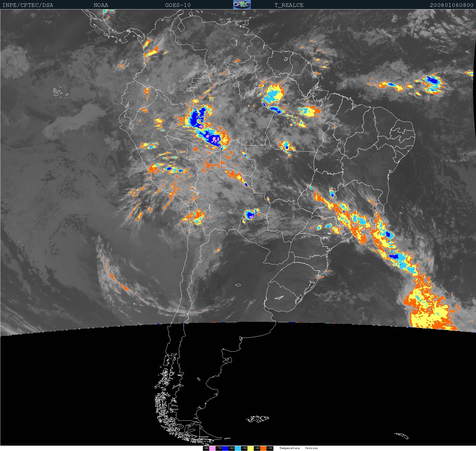Viewport: 476px width, 451px height.
Task: Click the yellow legend color swatch
Action: point(250,448)
